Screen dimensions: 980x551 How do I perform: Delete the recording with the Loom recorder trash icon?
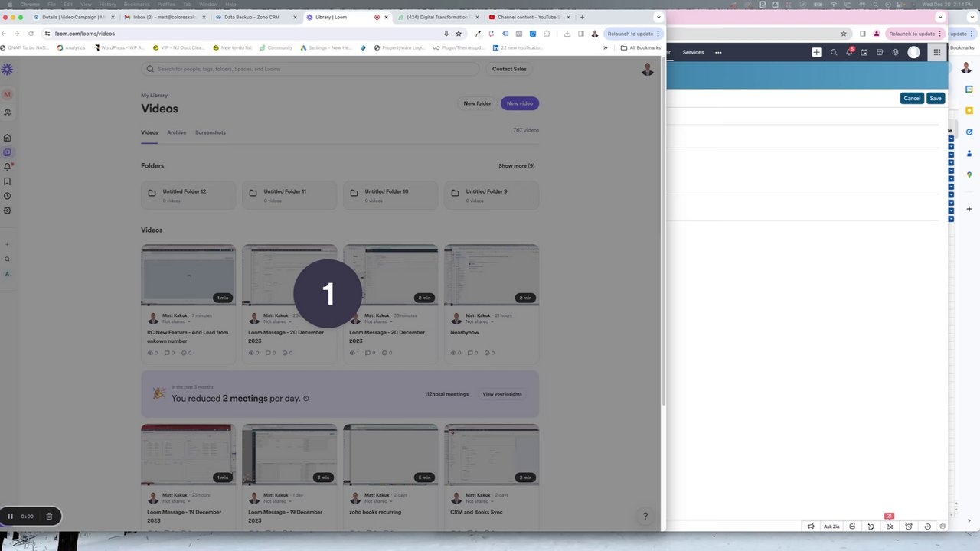(x=49, y=516)
